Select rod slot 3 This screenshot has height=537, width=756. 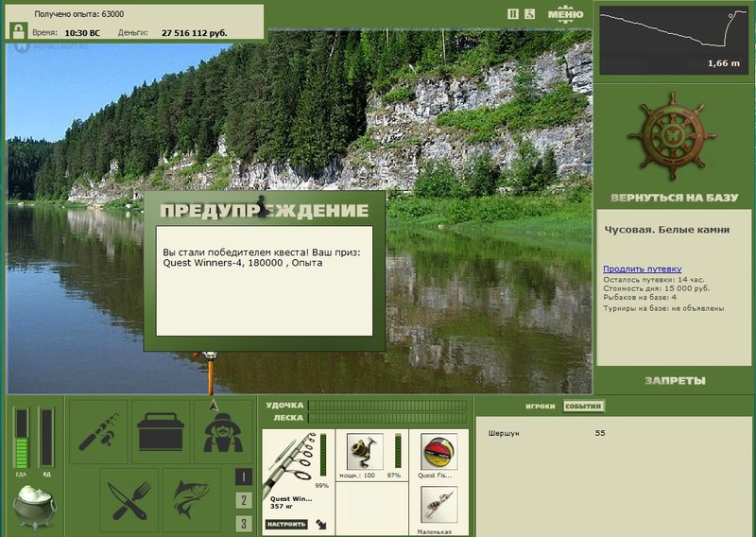point(244,524)
